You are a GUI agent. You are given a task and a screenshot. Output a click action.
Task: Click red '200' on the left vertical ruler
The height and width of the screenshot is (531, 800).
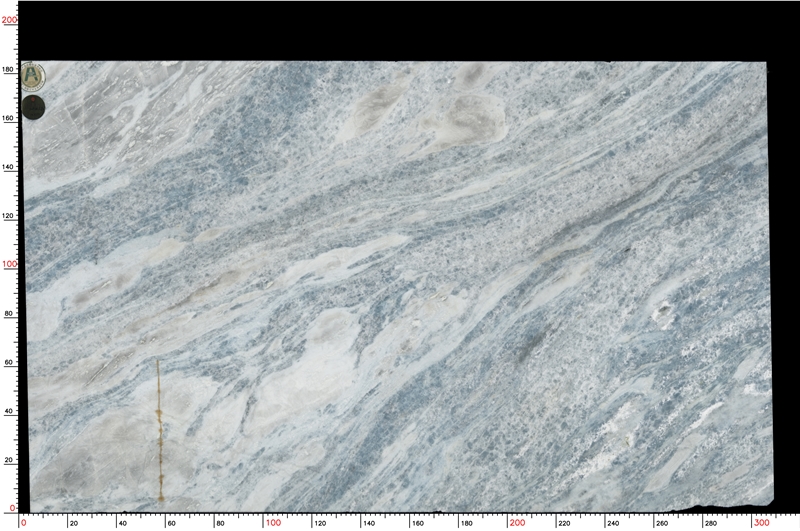pyautogui.click(x=9, y=20)
